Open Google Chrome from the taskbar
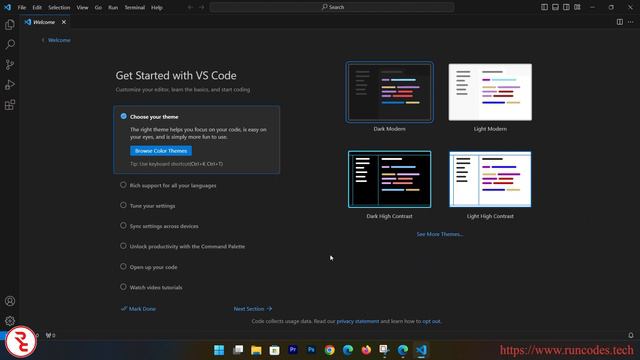Image resolution: width=640 pixels, height=360 pixels. point(329,350)
